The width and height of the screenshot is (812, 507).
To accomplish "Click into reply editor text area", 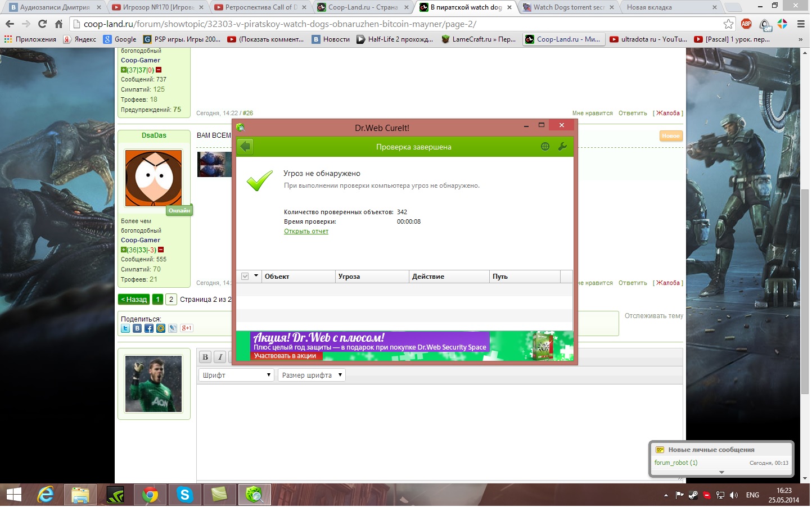I will point(440,432).
